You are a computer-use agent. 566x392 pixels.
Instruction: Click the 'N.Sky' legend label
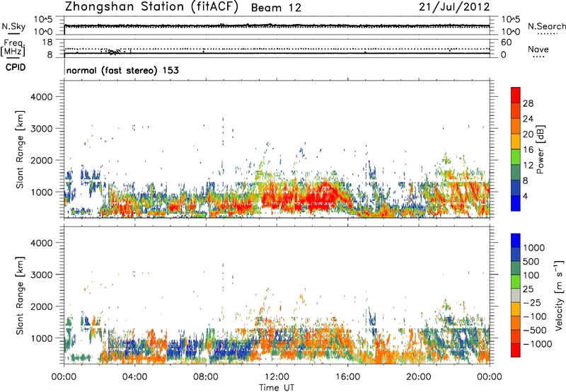coord(13,26)
